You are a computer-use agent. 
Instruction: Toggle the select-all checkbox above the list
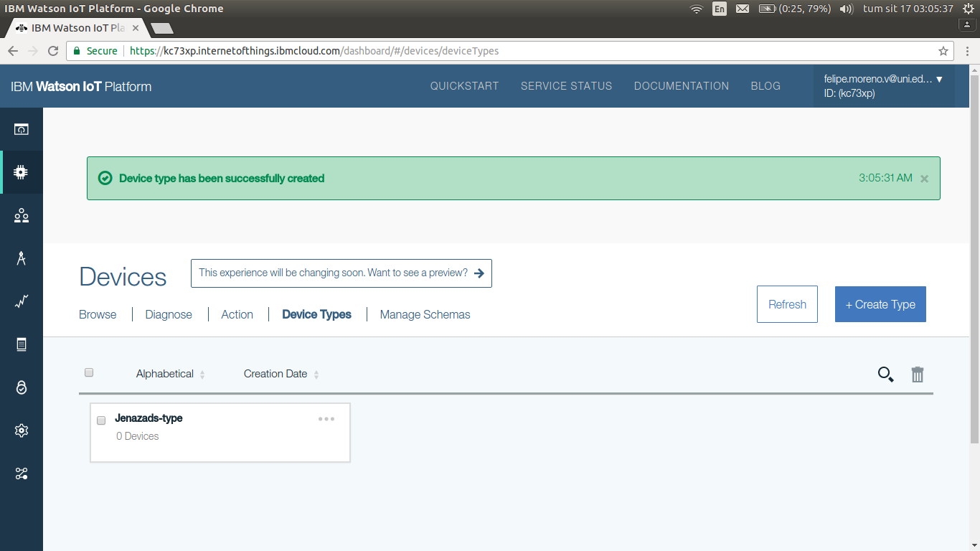click(x=89, y=372)
